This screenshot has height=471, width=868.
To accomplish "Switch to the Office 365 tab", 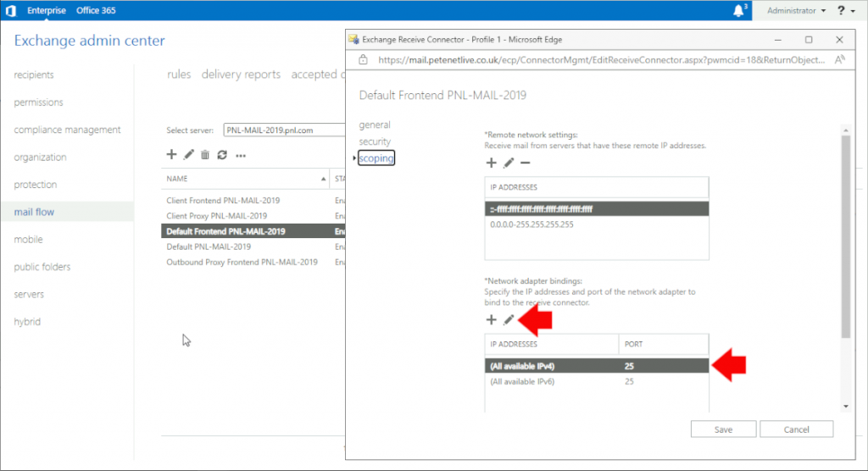I will point(96,10).
